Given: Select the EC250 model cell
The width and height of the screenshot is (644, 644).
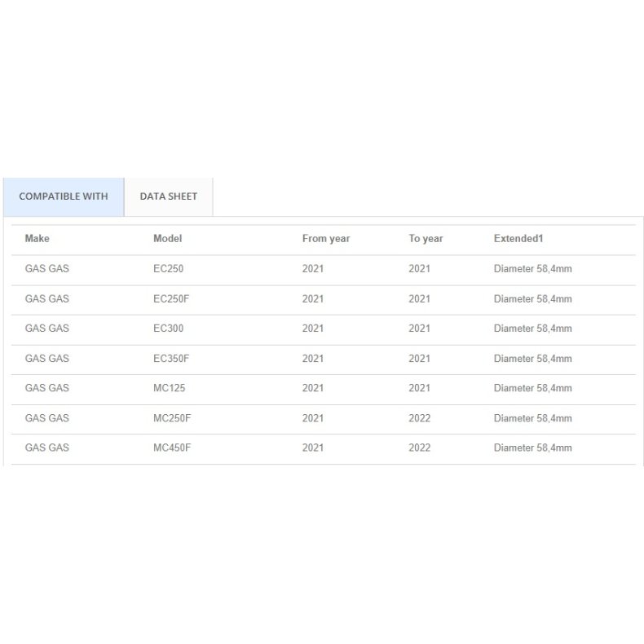Looking at the screenshot, I should point(168,269).
